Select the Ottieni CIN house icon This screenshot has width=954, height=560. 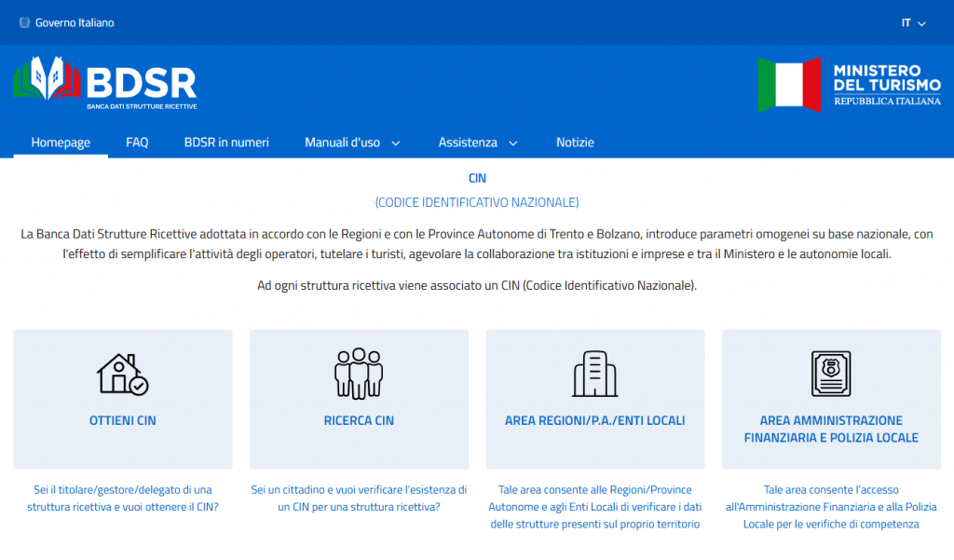[x=122, y=372]
